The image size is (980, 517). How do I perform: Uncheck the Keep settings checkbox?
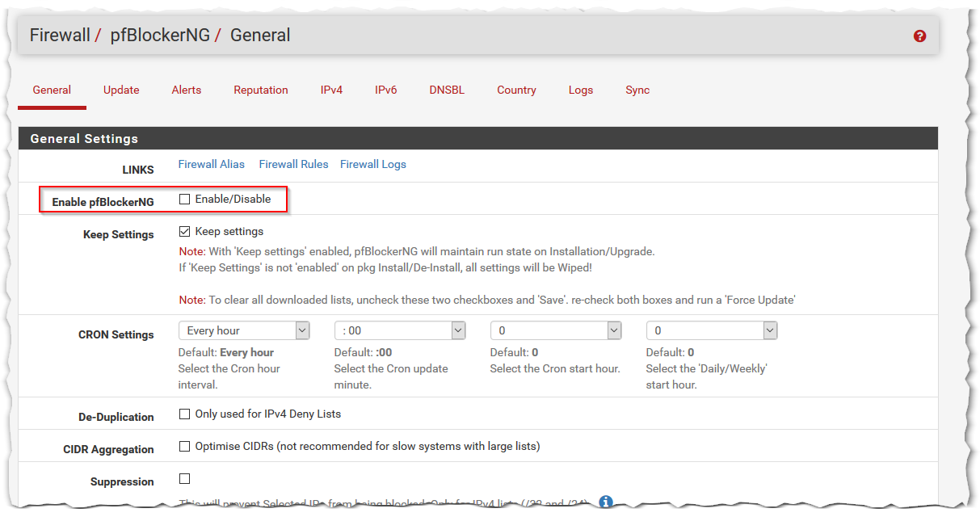coord(185,231)
